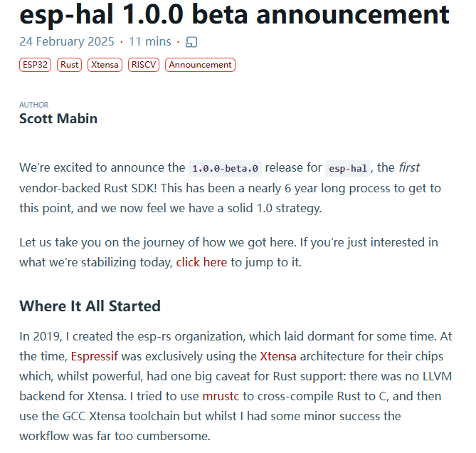Open the ESP32 tag
Image resolution: width=476 pixels, height=453 pixels.
point(36,65)
